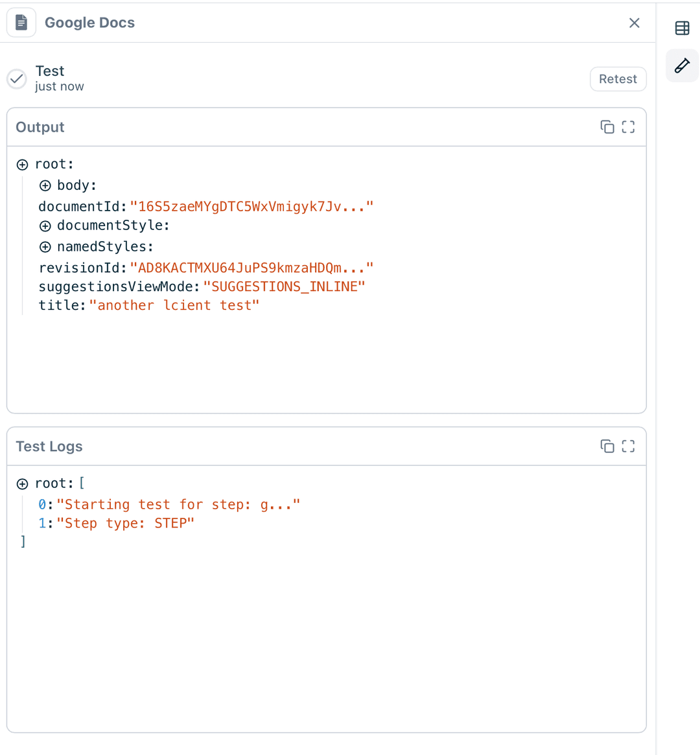Select the documentId value string
This screenshot has width=700, height=755.
251,207
